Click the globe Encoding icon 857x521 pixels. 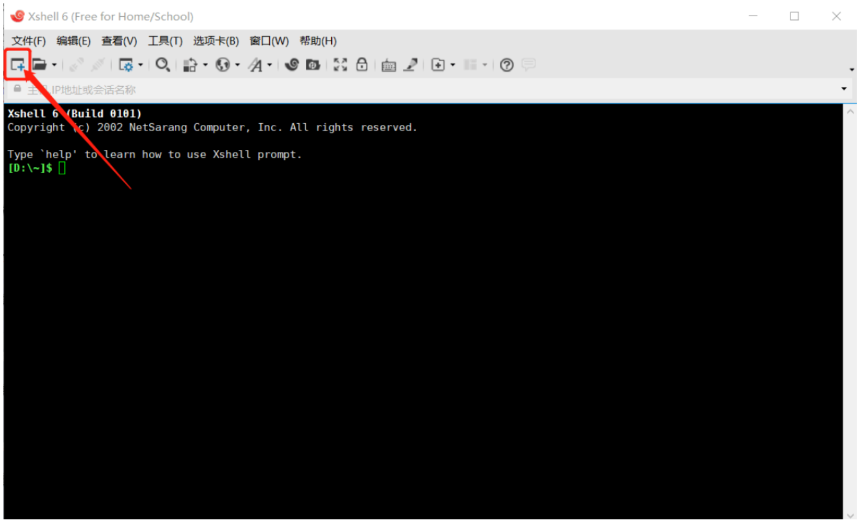tap(222, 65)
